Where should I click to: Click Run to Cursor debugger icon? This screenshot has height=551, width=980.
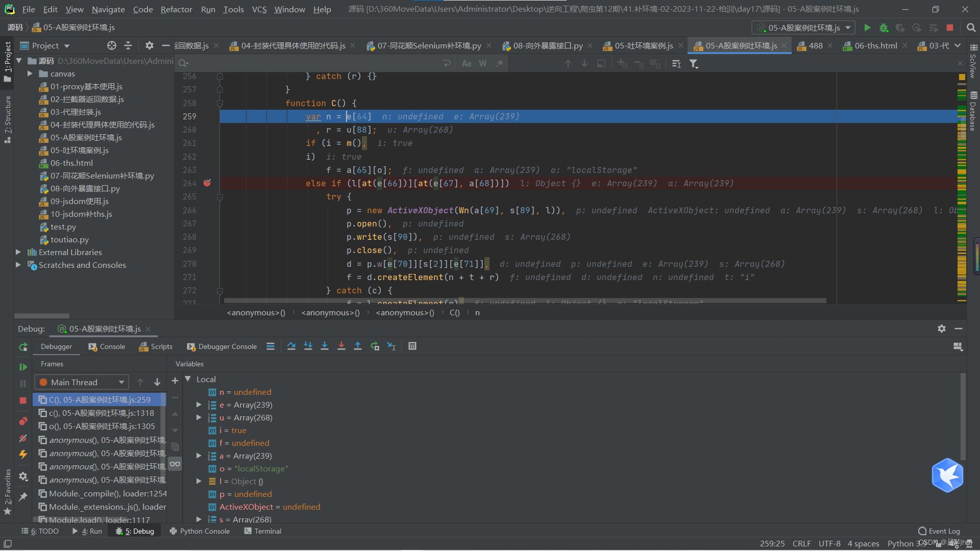click(391, 346)
